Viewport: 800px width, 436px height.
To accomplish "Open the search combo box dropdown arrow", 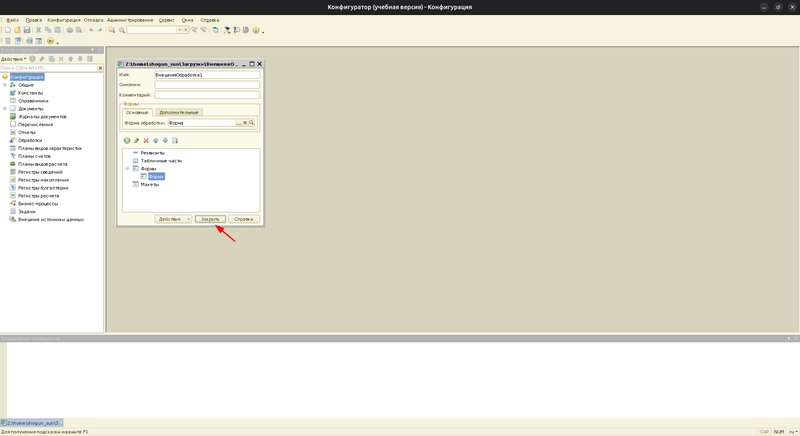I will tap(180, 30).
